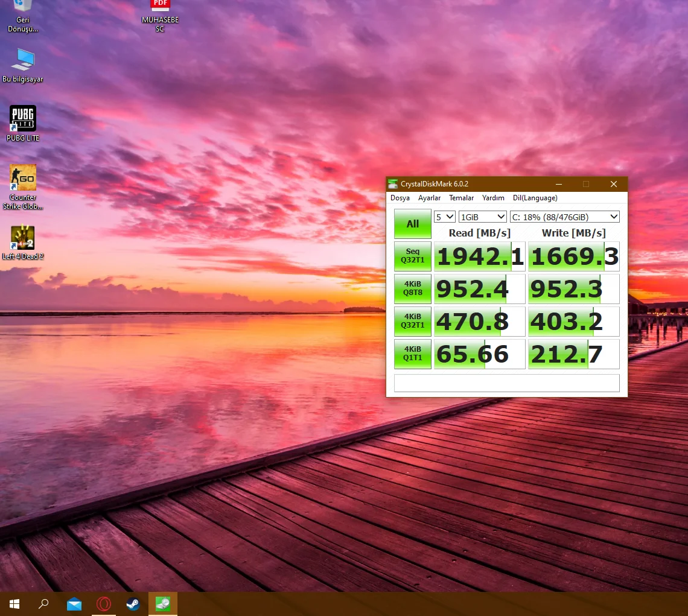Open the Ayarlar menu
Screen dimensions: 688x616
429,198
